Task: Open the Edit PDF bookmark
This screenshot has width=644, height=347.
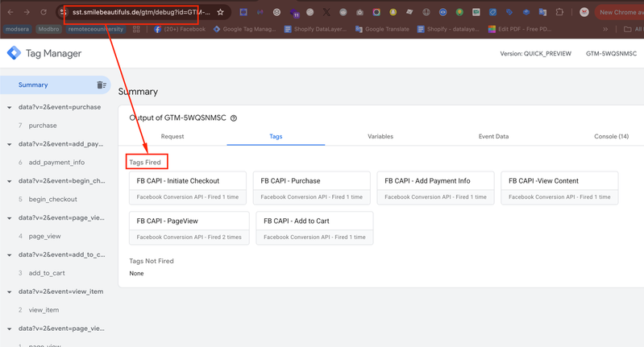Action: coord(520,29)
